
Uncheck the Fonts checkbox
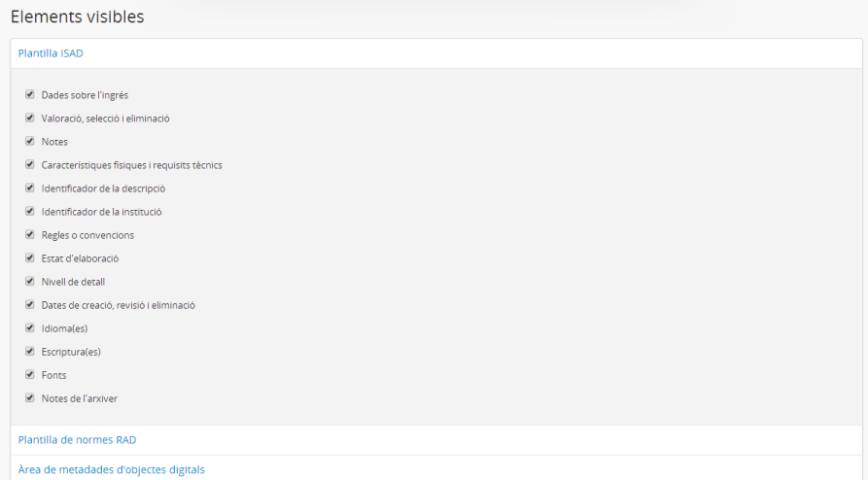coord(30,374)
